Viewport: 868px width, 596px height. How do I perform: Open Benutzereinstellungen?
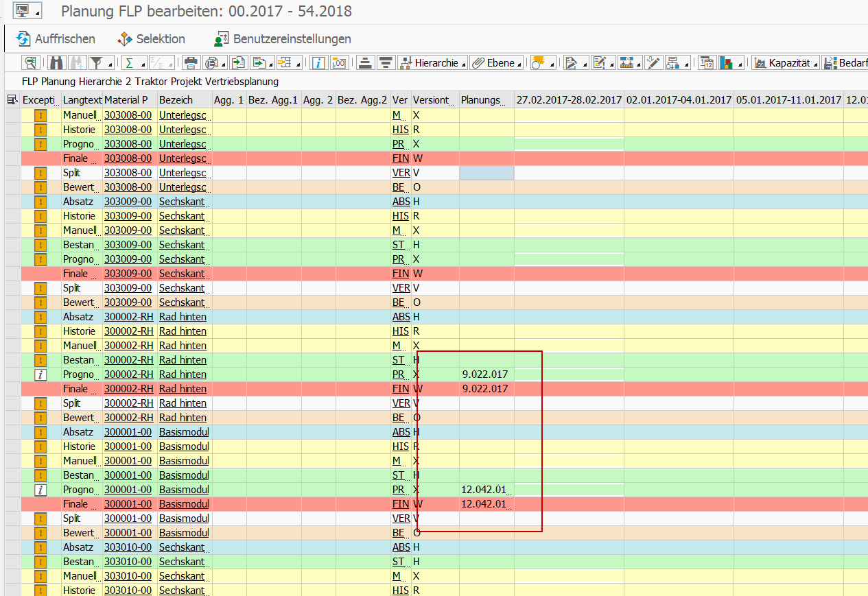click(x=283, y=39)
